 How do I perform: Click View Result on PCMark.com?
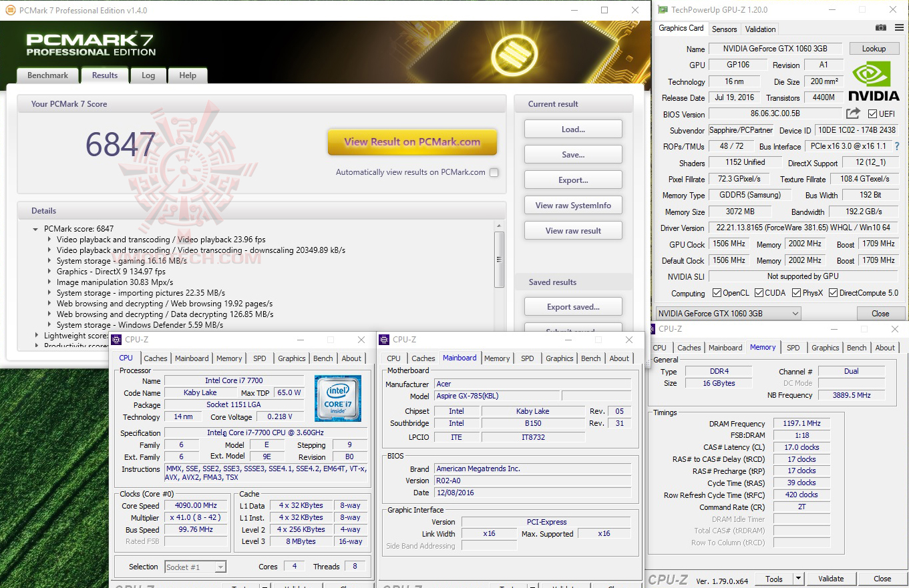[x=412, y=142]
